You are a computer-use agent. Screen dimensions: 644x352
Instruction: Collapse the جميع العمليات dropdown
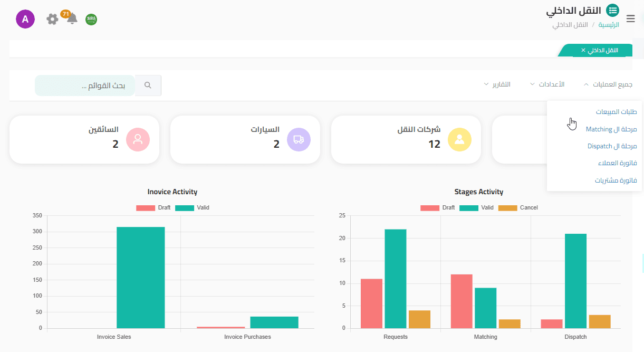608,85
